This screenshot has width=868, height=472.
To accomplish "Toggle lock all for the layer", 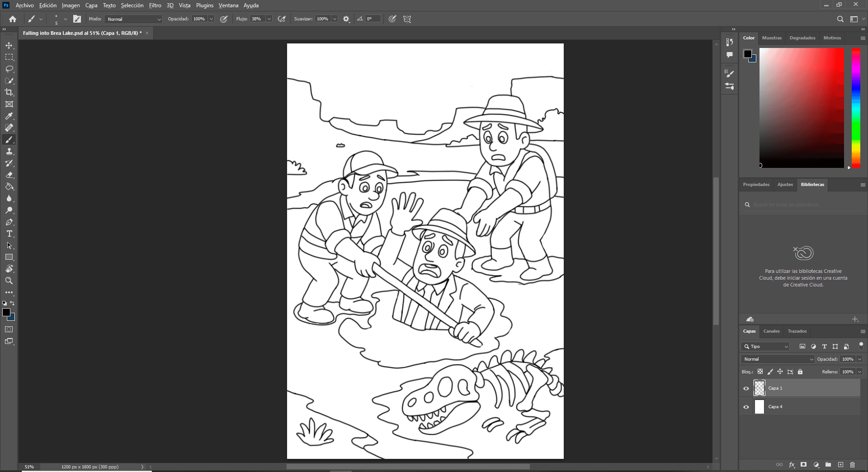I will 800,372.
